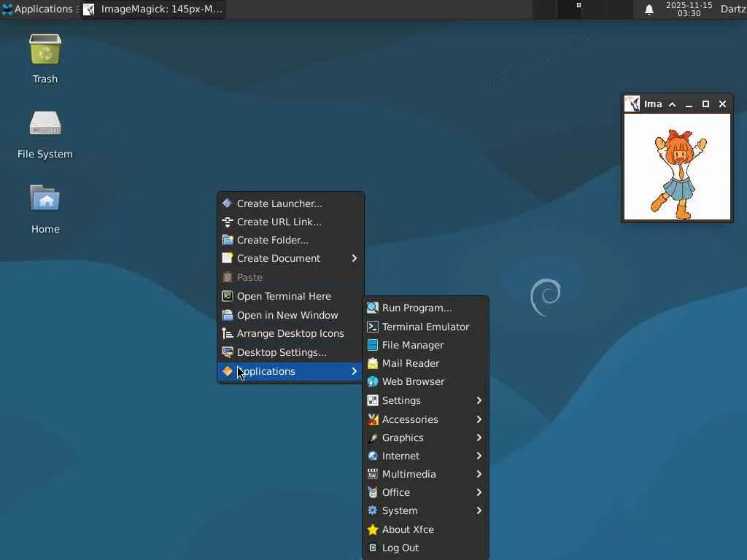Screen dimensions: 747x560
Task: Open the notification bell in panel
Action: click(x=649, y=9)
